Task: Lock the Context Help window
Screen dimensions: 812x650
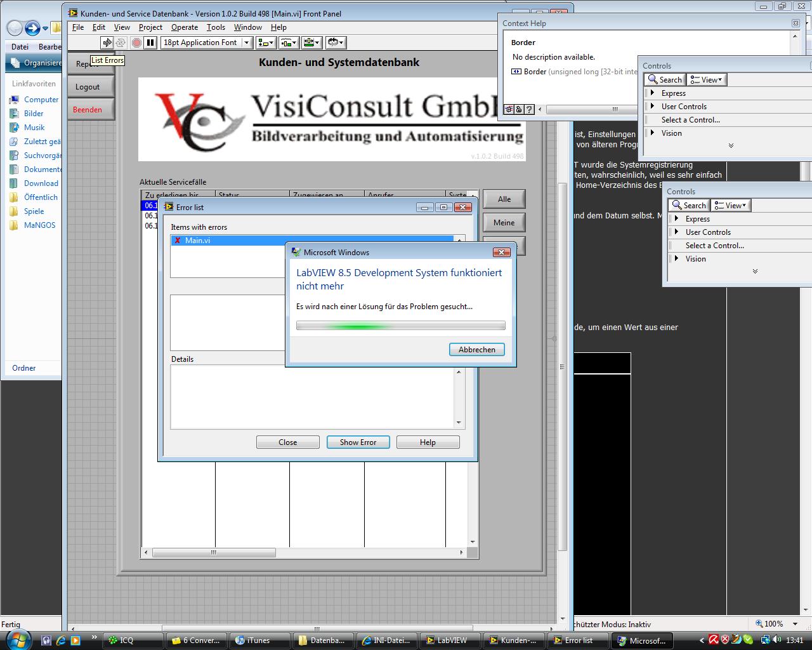Action: 519,109
